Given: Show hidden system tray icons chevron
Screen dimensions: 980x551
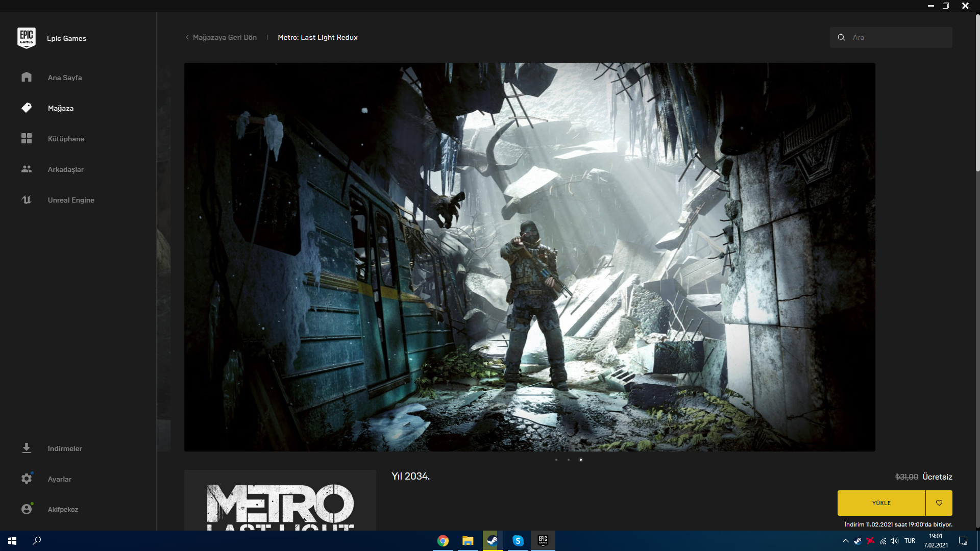Looking at the screenshot, I should pos(845,541).
